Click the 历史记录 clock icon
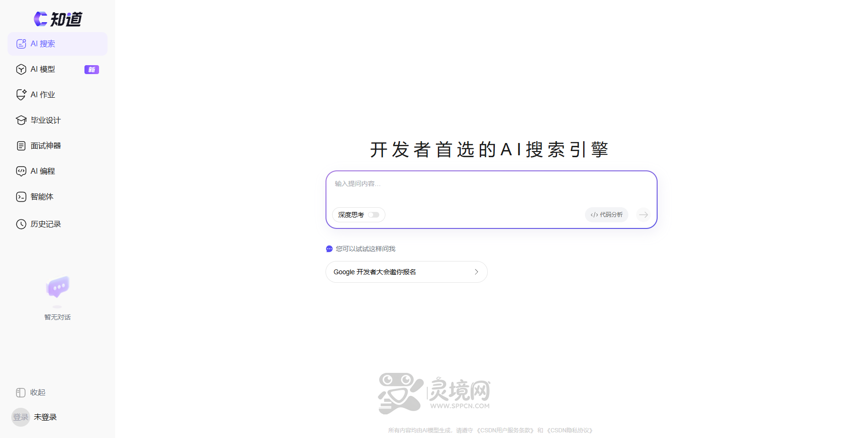This screenshot has width=868, height=438. 21,224
